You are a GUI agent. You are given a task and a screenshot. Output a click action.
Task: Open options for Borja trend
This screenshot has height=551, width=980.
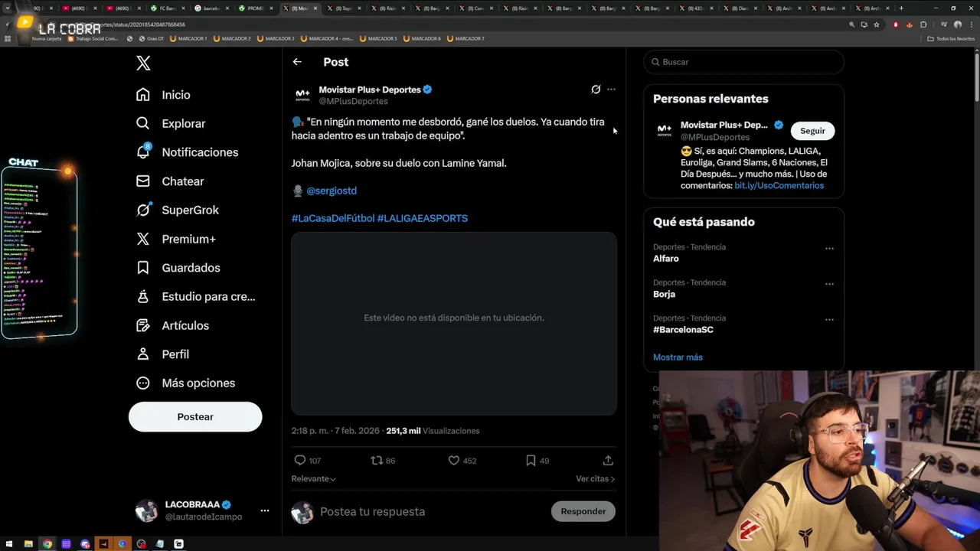(x=829, y=284)
